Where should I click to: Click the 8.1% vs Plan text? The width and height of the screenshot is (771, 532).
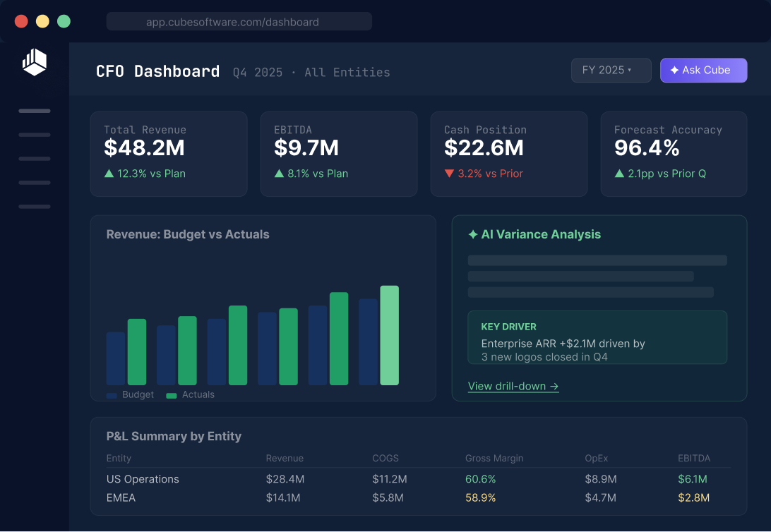(x=318, y=174)
